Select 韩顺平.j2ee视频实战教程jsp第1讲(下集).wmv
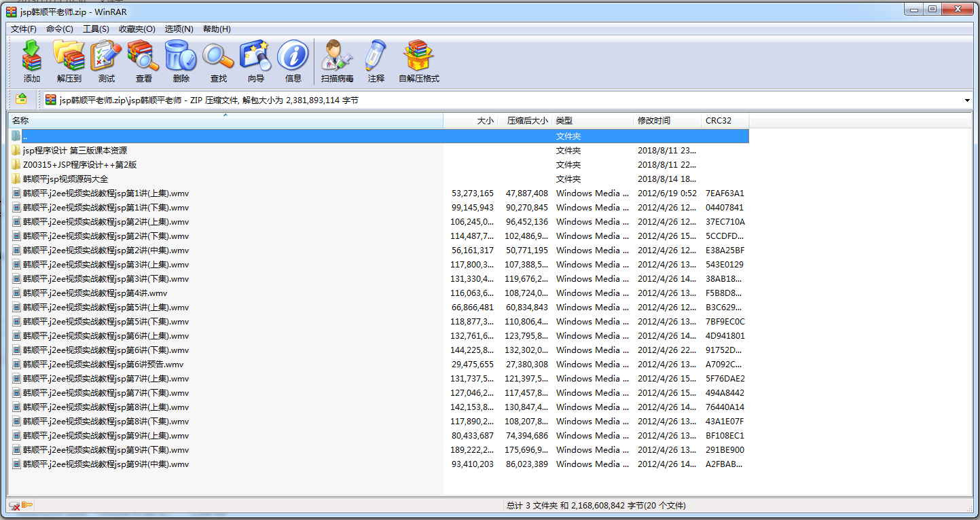This screenshot has height=520, width=980. [x=106, y=207]
